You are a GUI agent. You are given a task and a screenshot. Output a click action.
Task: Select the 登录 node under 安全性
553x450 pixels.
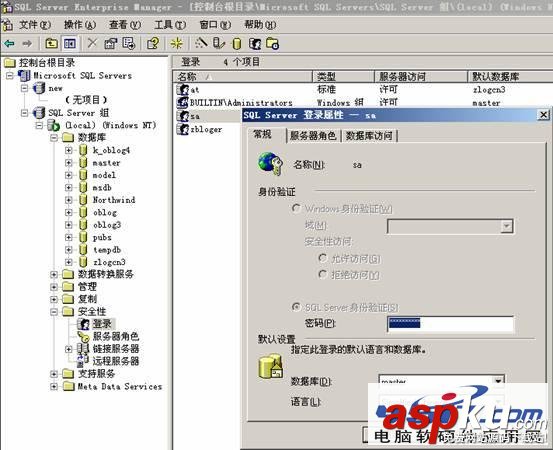pos(102,323)
